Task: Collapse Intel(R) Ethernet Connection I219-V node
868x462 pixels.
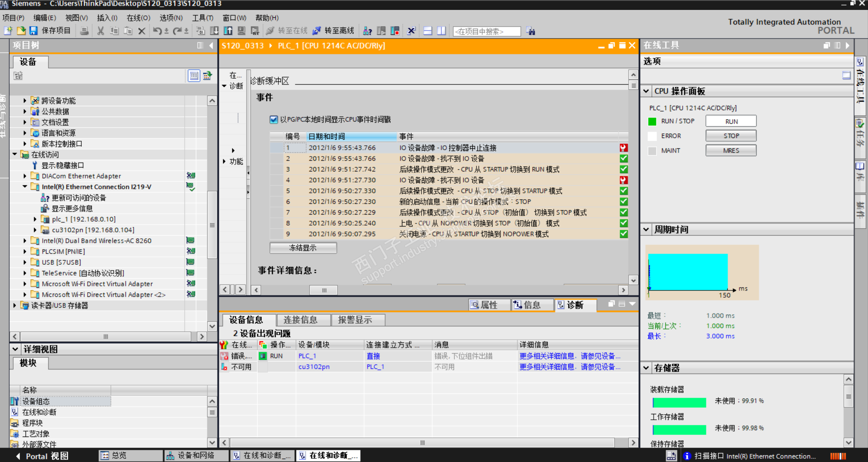Action: point(25,187)
